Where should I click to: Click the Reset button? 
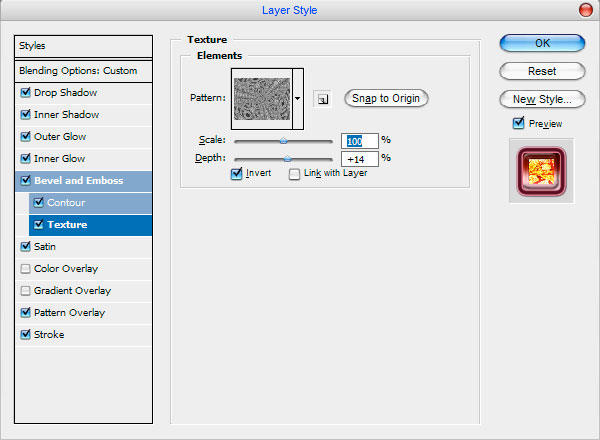pos(542,71)
